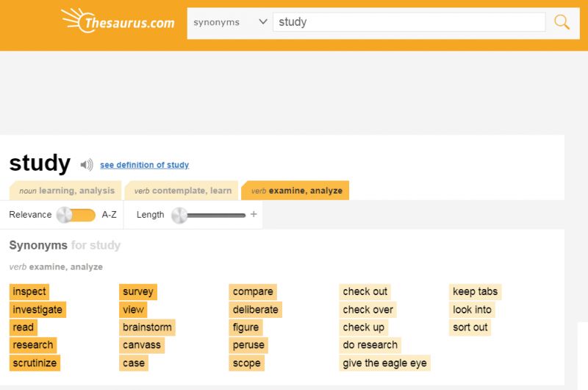Select the verb contemplate, learn tab
This screenshot has height=390, width=588.
tap(182, 191)
